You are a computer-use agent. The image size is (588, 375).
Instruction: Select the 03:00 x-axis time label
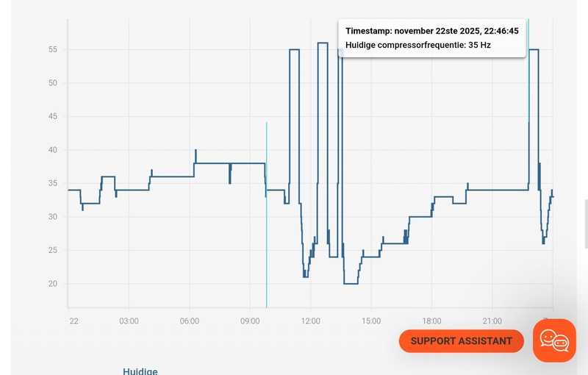(129, 321)
